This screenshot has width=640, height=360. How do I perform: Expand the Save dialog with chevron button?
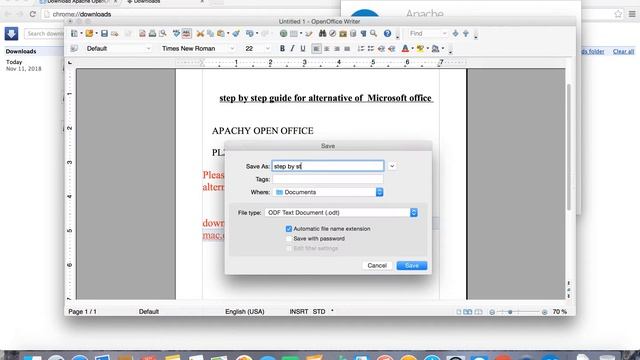(x=392, y=166)
